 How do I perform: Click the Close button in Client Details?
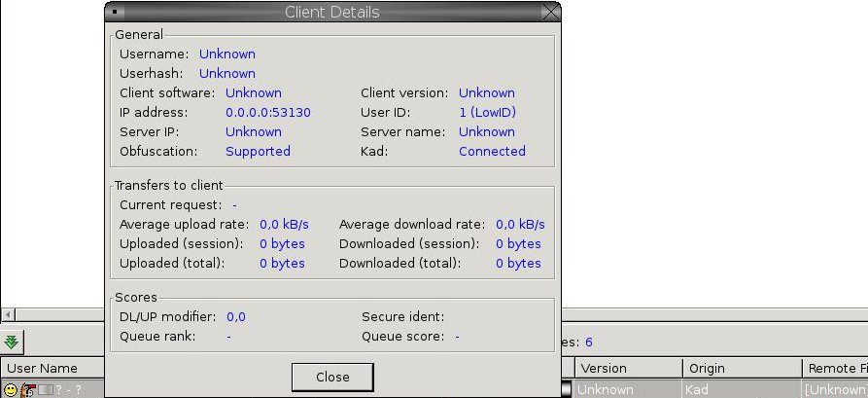pos(332,377)
